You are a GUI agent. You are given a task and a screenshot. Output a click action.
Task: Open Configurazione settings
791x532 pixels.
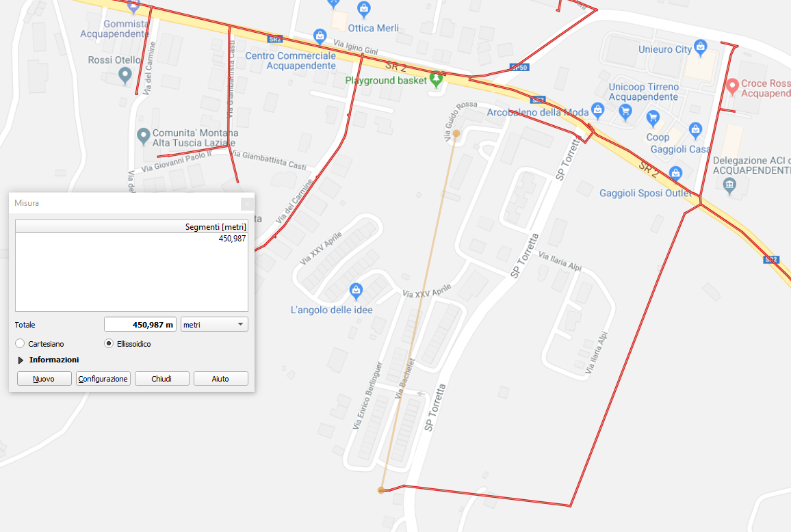point(103,379)
